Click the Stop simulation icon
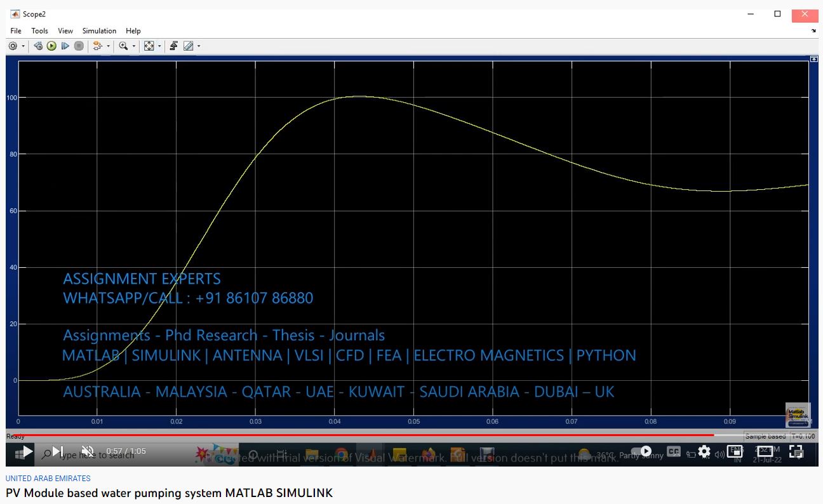 point(79,46)
